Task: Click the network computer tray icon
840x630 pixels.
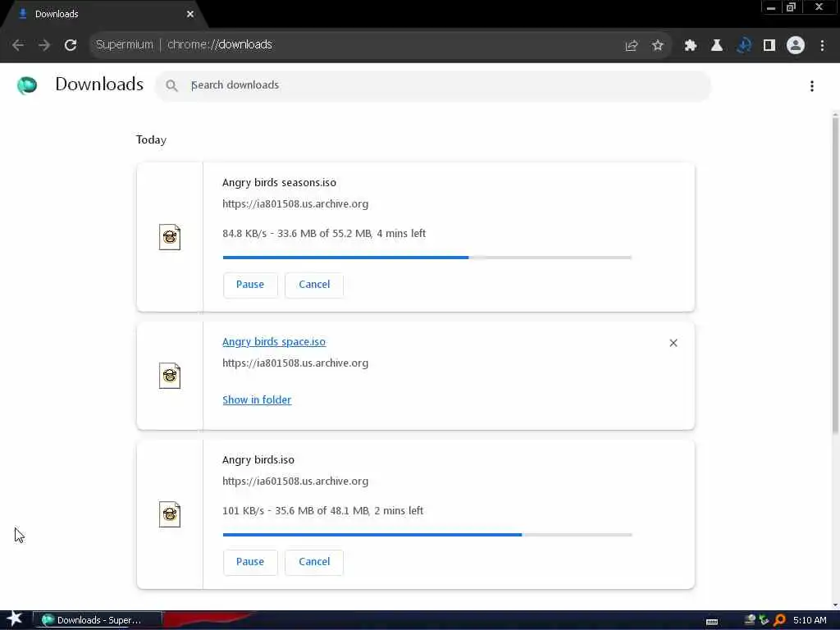Action: pos(750,620)
